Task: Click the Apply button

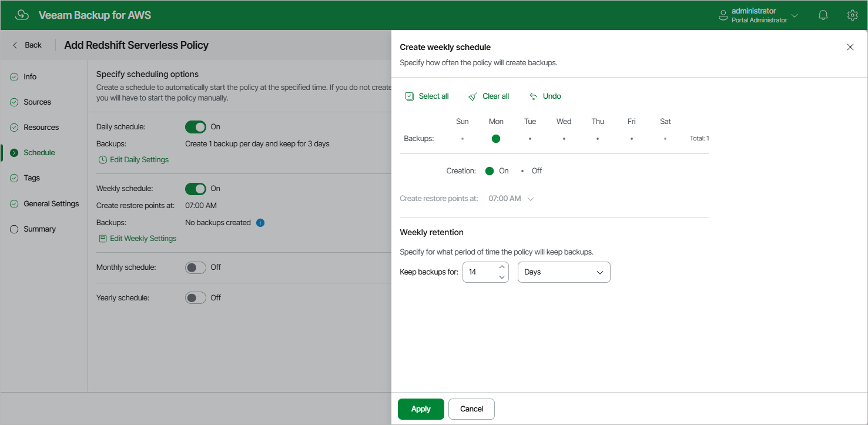Action: (x=421, y=409)
